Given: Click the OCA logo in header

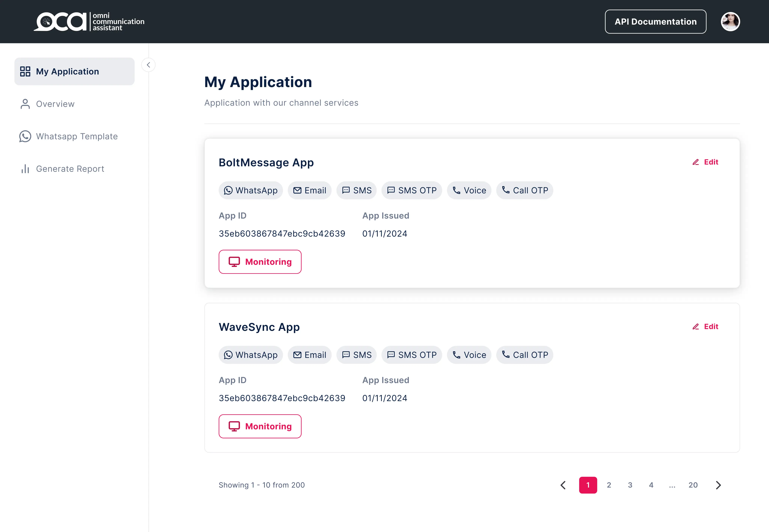Looking at the screenshot, I should pos(89,22).
